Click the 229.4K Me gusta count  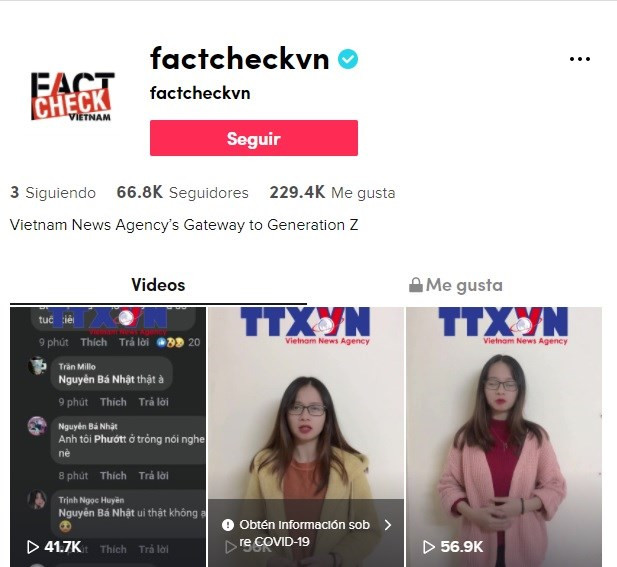(332, 192)
